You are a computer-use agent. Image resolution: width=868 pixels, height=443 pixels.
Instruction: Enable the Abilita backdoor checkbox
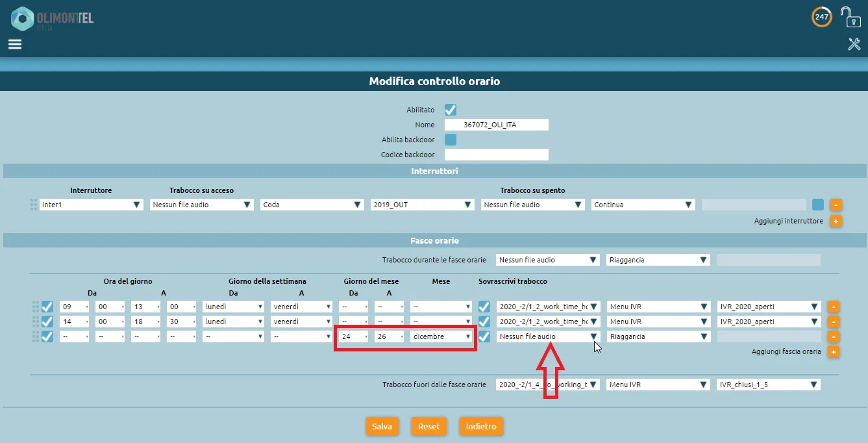pos(451,140)
